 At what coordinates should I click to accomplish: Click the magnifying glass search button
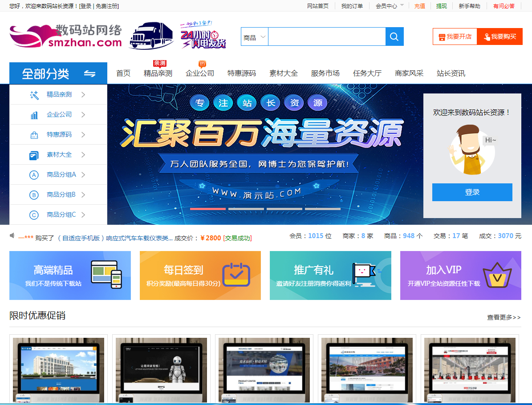(394, 36)
